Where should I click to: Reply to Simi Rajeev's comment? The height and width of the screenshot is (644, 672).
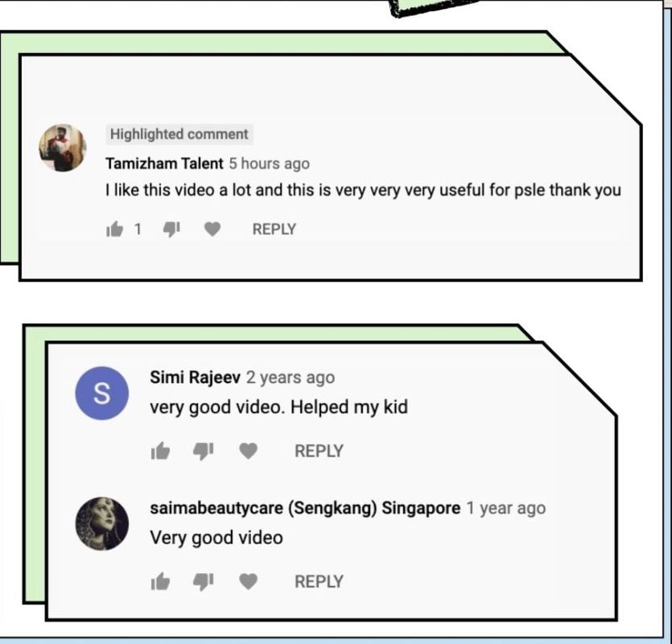319,451
